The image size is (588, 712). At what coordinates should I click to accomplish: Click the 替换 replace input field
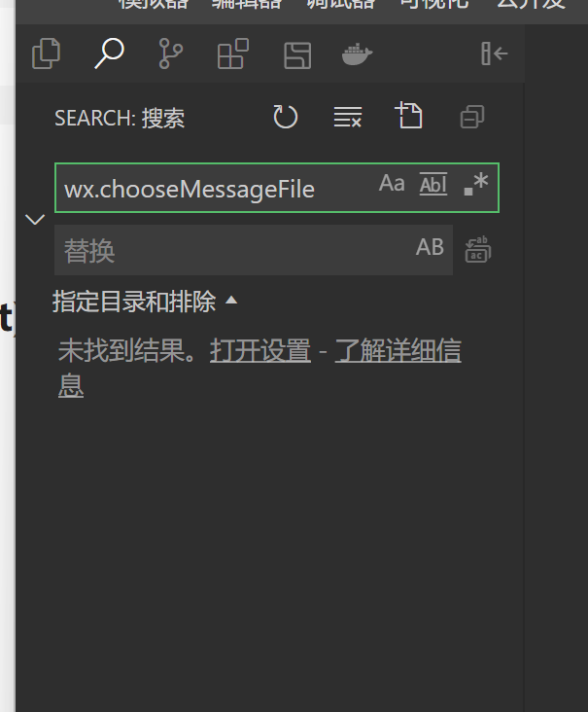[233, 250]
